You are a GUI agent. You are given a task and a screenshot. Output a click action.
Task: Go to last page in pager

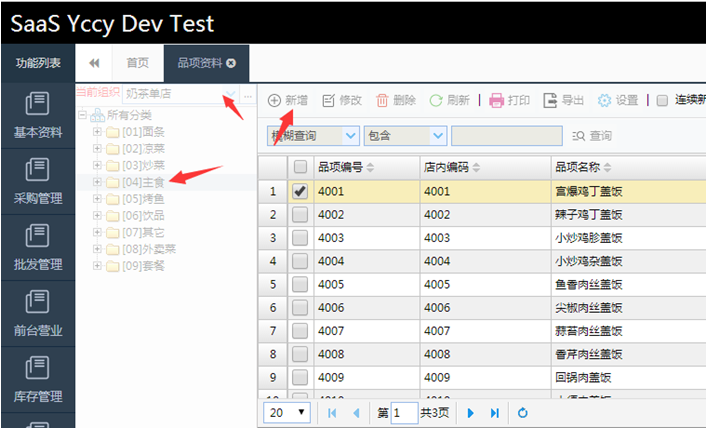coord(495,413)
